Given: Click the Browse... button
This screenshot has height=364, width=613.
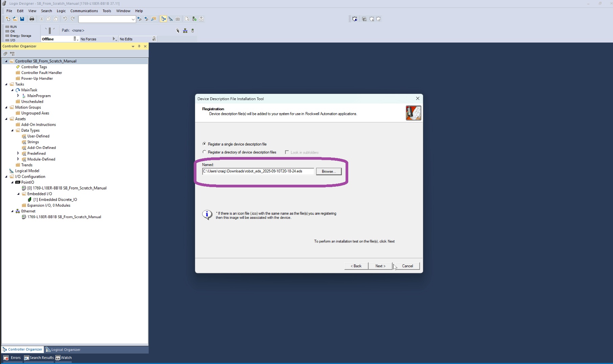Looking at the screenshot, I should point(328,172).
